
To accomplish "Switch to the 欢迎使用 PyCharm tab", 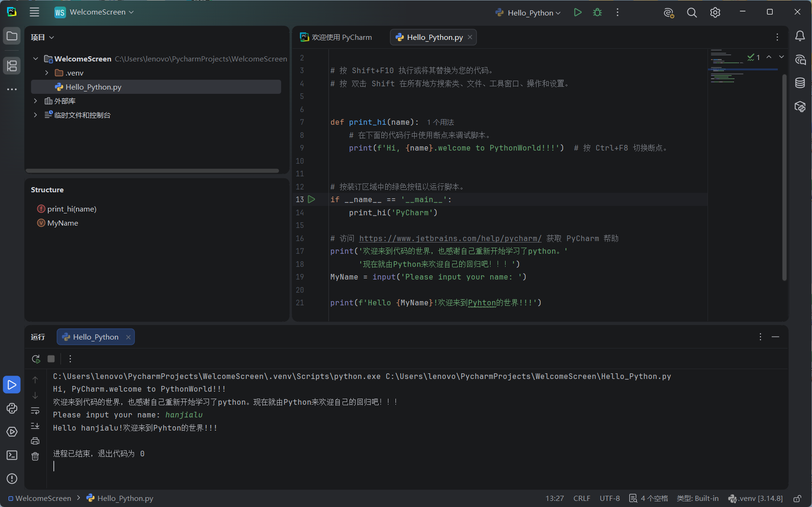I will [336, 37].
